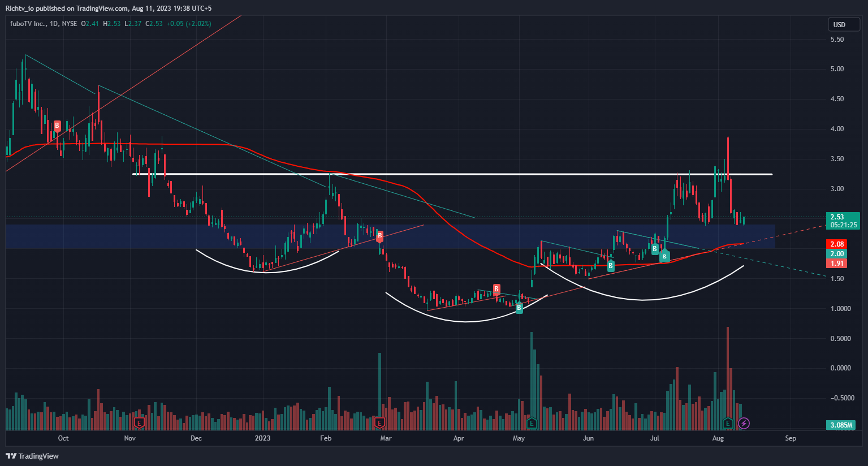Click the TradingView logo
This screenshot has height=466, width=868.
point(32,456)
